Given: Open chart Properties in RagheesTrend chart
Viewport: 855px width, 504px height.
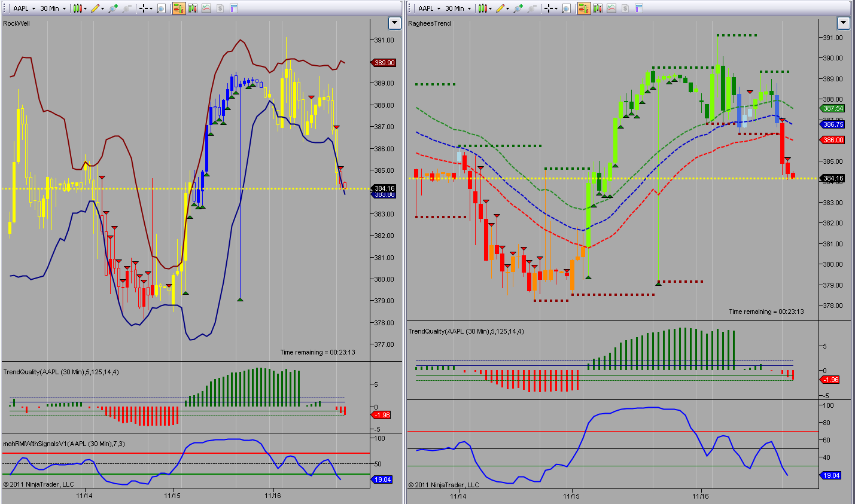Looking at the screenshot, I should 639,8.
